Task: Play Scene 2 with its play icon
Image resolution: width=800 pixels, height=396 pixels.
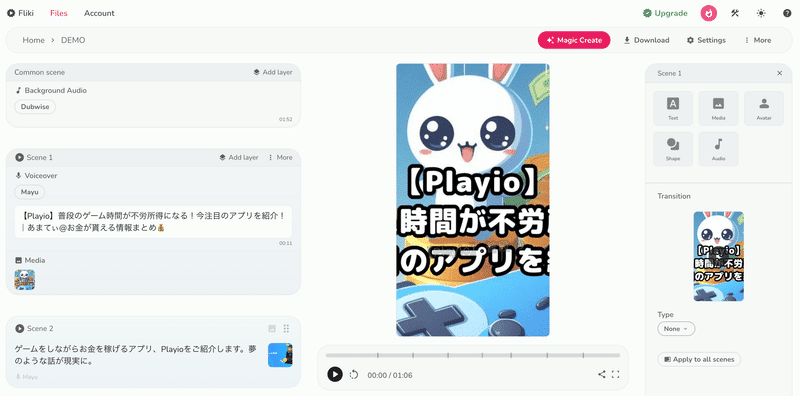Action: [x=19, y=329]
